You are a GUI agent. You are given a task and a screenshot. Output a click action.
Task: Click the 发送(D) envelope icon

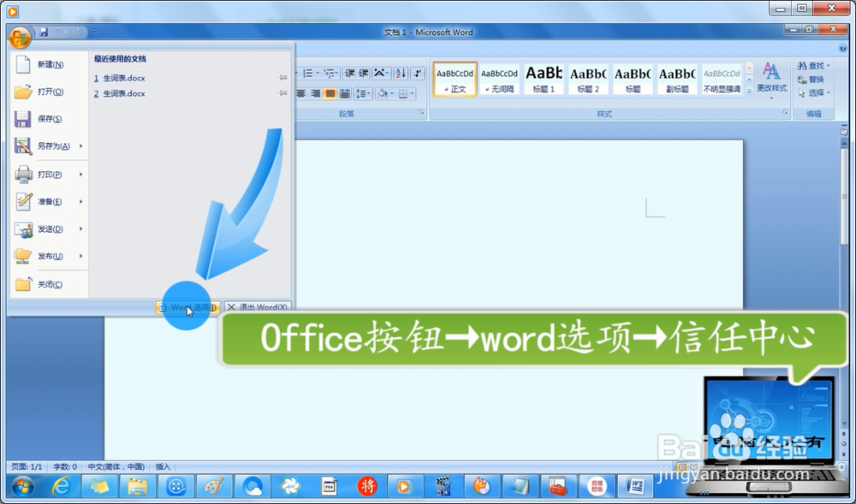[23, 229]
